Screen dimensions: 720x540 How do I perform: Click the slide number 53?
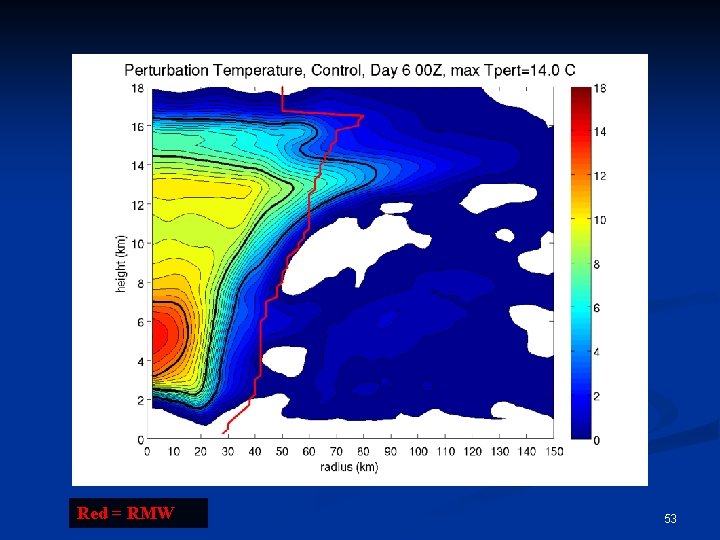670,519
